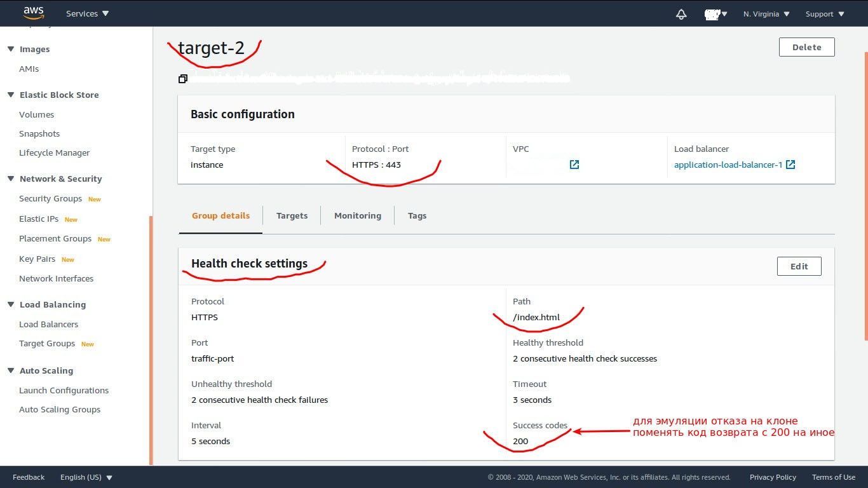Collapse the Load Balancing section
Viewport: 868px width, 488px height.
11,304
